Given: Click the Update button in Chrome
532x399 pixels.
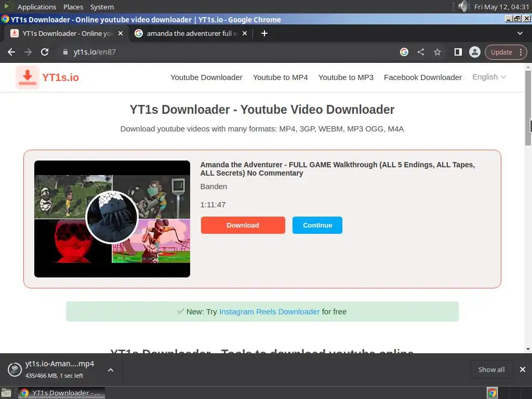Looking at the screenshot, I should (x=501, y=52).
